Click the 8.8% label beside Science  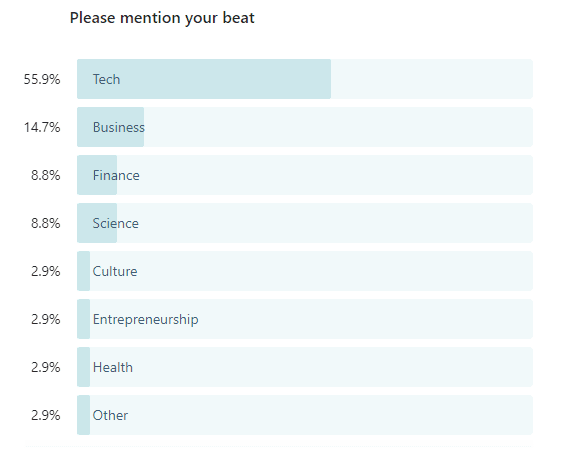coord(46,224)
